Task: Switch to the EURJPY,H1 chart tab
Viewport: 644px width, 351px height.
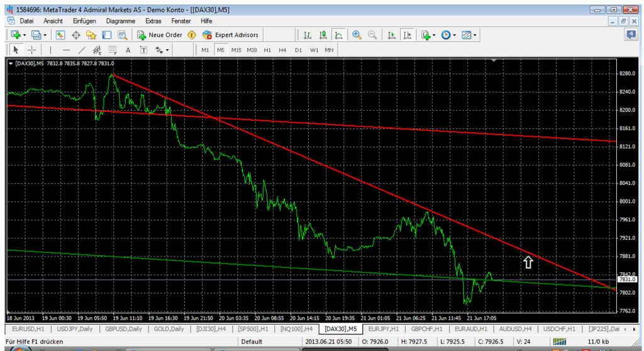Action: [382, 329]
